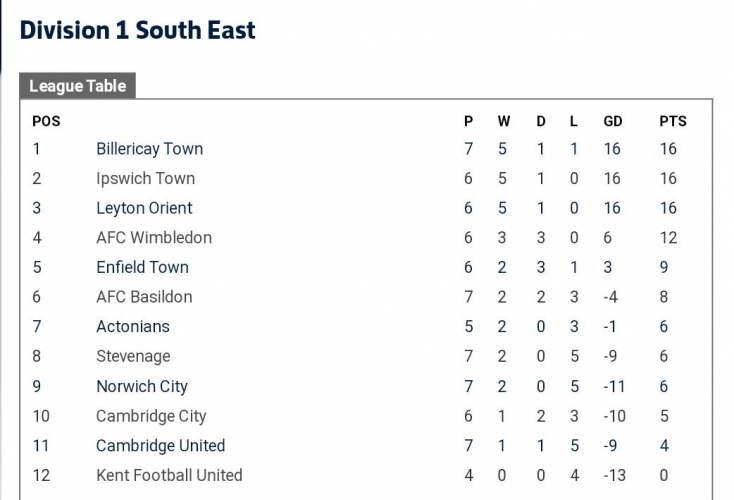Open the AFC Basildon team link
The width and height of the screenshot is (734, 500).
pyautogui.click(x=144, y=297)
